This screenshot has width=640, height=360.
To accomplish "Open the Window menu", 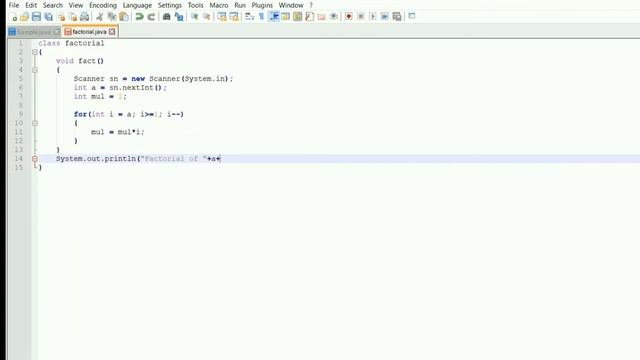I will [x=291, y=5].
